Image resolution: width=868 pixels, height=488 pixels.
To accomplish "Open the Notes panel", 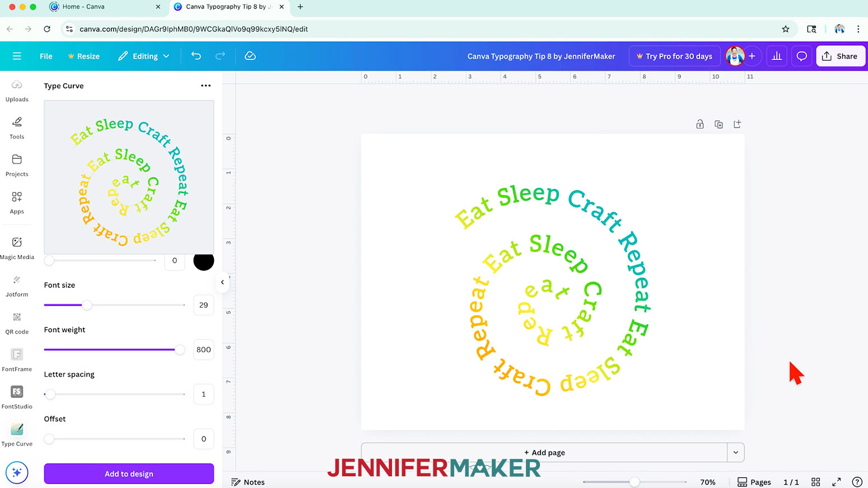I will coord(248,482).
